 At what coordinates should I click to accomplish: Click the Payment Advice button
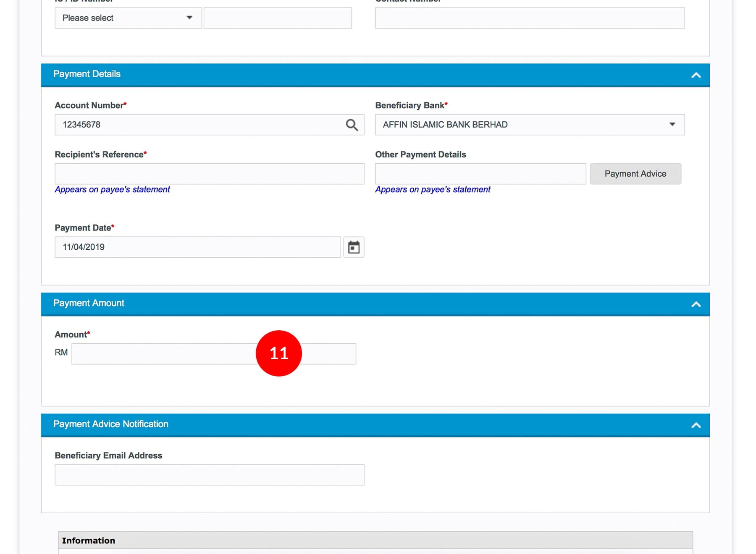click(x=635, y=174)
